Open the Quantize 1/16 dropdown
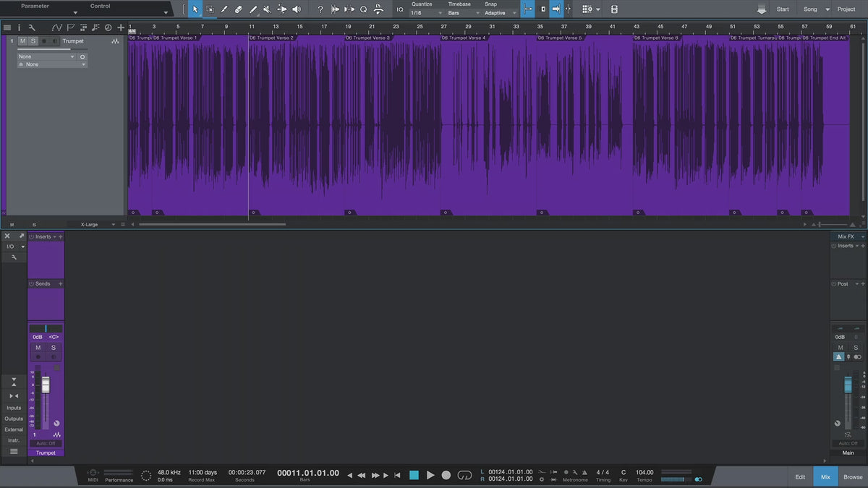 coord(424,13)
